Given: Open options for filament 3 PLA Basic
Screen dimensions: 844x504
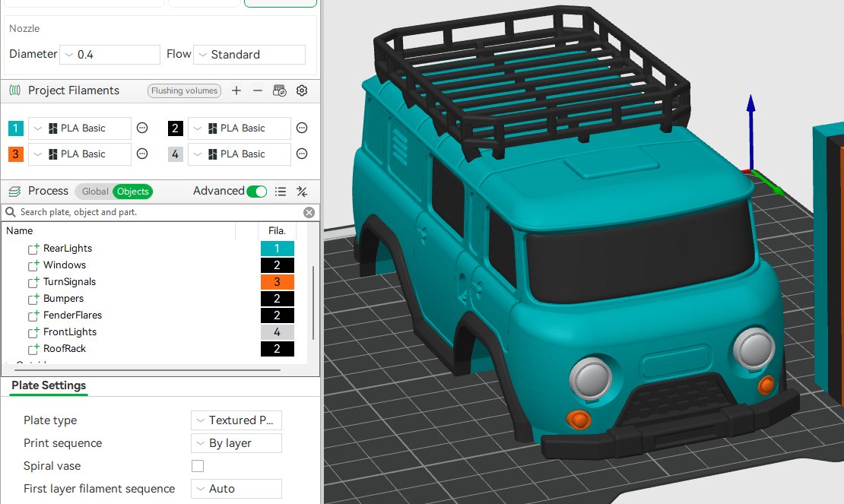Looking at the screenshot, I should (142, 154).
